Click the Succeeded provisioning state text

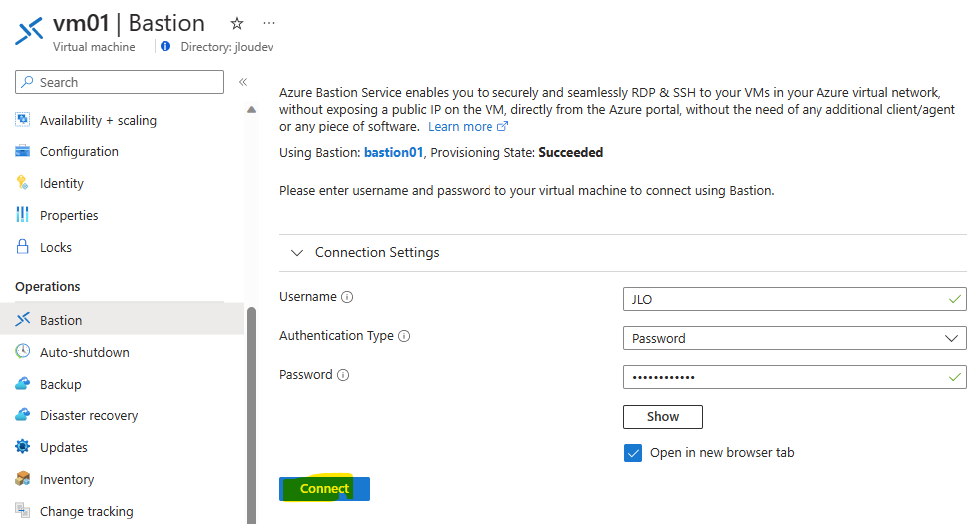(570, 153)
